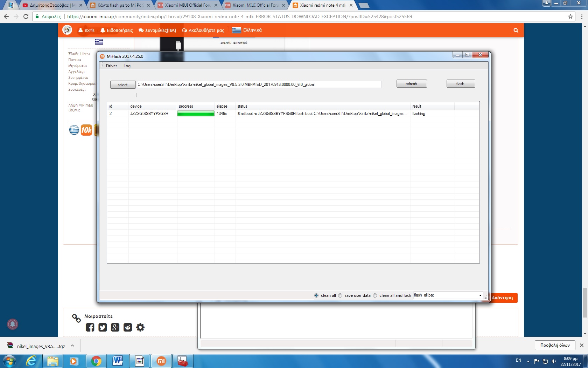The height and width of the screenshot is (368, 588).
Task: Open the red toolbox app in the taskbar
Action: [x=183, y=361]
